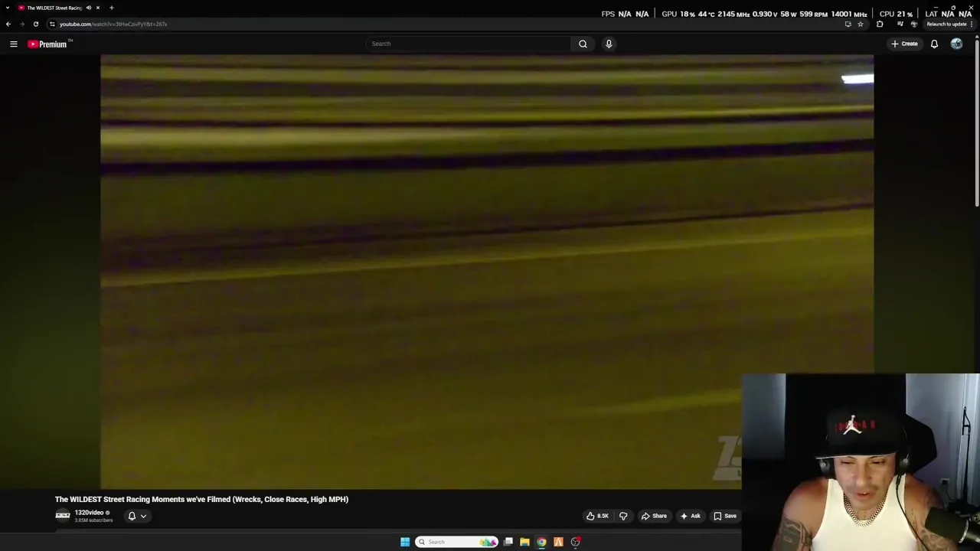Click Relaunch to update

click(946, 24)
